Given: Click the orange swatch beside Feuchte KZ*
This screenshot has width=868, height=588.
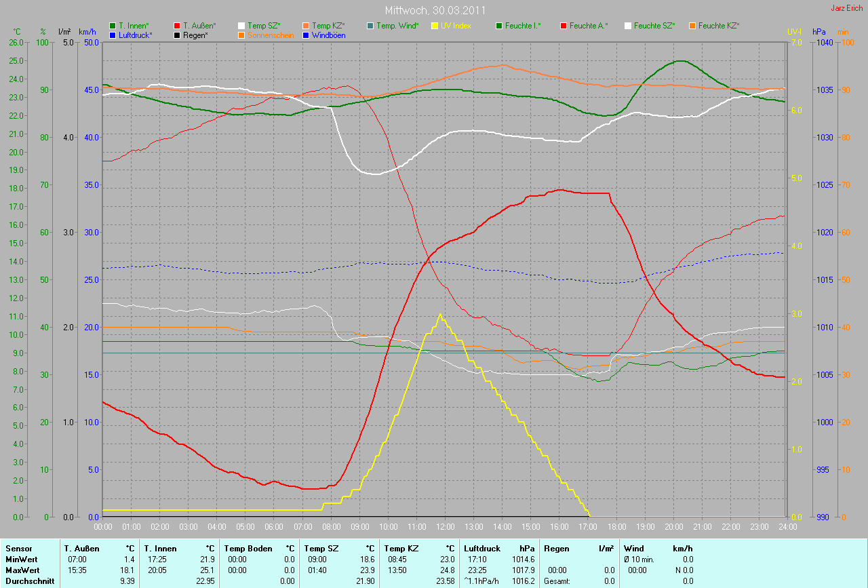Looking at the screenshot, I should point(692,26).
